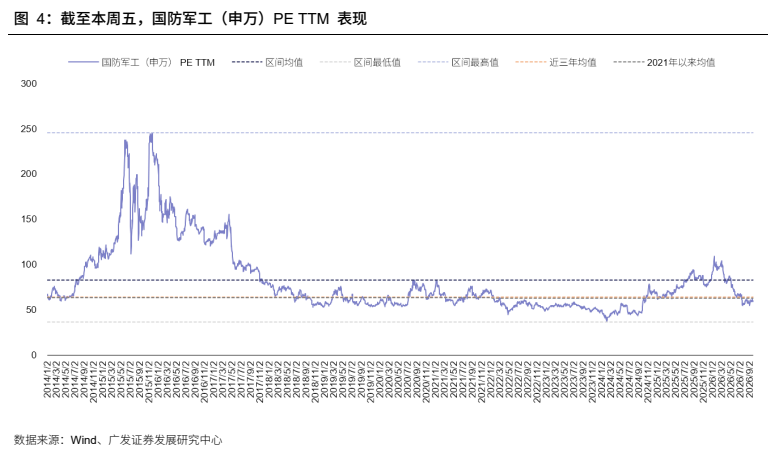The width and height of the screenshot is (768, 459).
Task: Select legend label '区间均值'
Action: pos(284,63)
